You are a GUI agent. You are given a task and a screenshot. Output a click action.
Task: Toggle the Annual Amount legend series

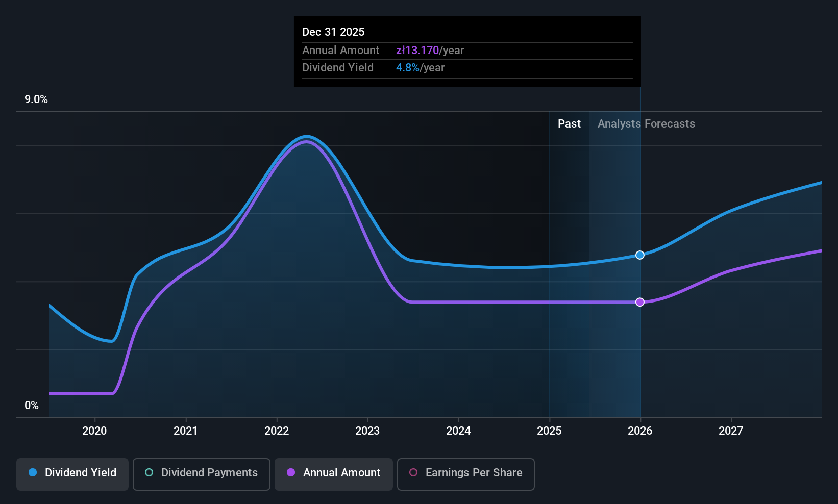(x=334, y=474)
